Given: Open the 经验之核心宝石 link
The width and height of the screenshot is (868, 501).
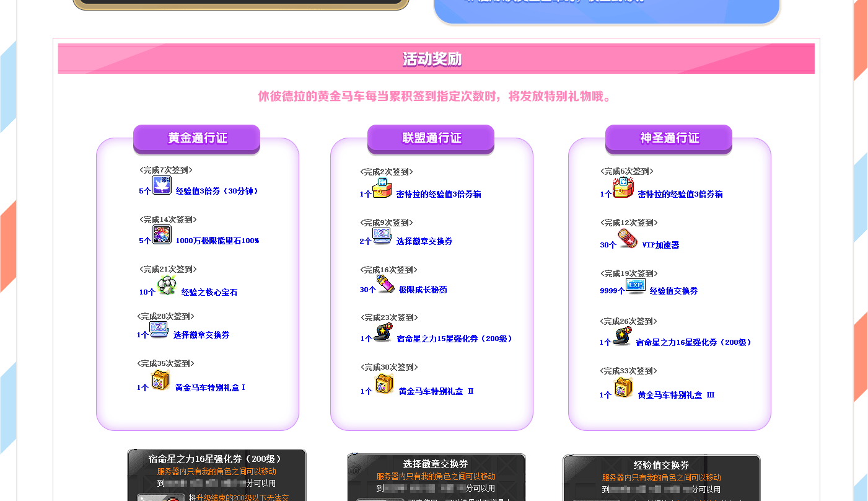Looking at the screenshot, I should (x=209, y=292).
